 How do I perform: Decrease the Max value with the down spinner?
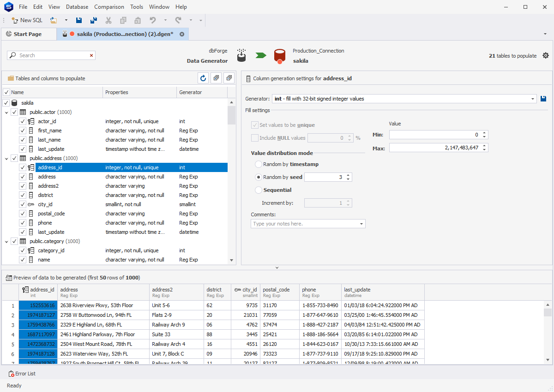pyautogui.click(x=485, y=149)
